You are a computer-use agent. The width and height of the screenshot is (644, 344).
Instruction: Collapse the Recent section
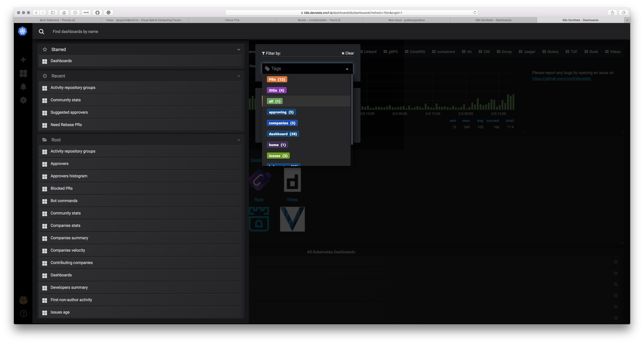(x=239, y=76)
